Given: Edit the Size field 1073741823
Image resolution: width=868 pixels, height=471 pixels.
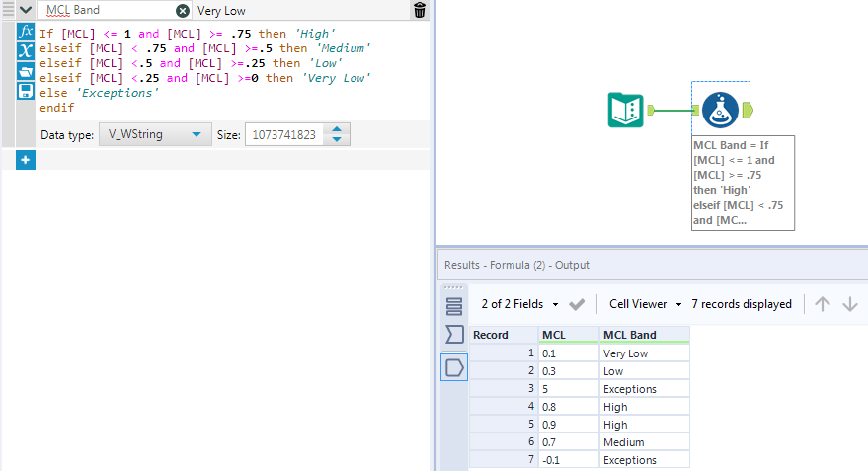Looking at the screenshot, I should point(284,134).
